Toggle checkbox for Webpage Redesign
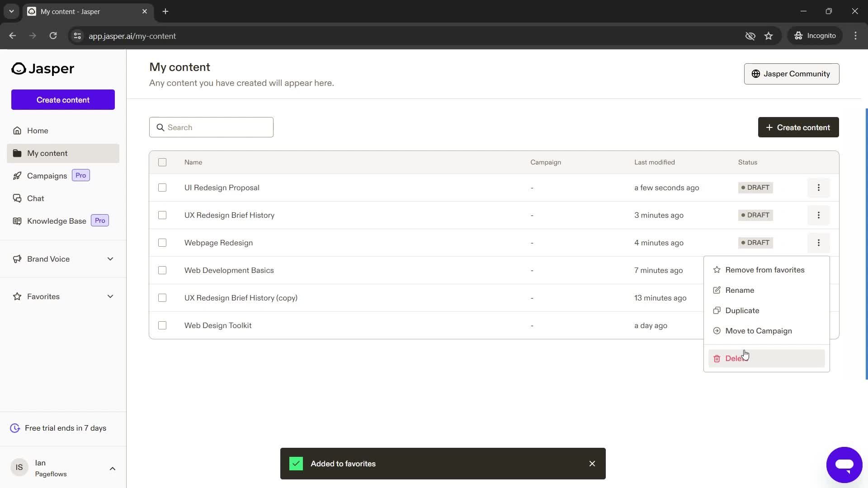The width and height of the screenshot is (868, 488). (162, 243)
